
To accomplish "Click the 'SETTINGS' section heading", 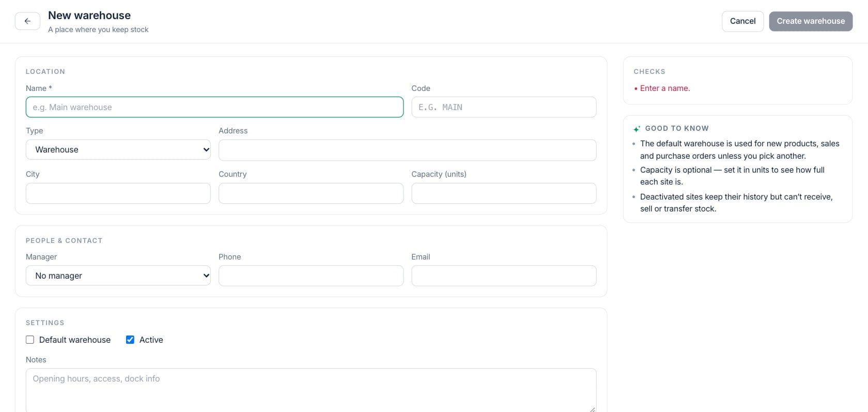I will point(45,323).
